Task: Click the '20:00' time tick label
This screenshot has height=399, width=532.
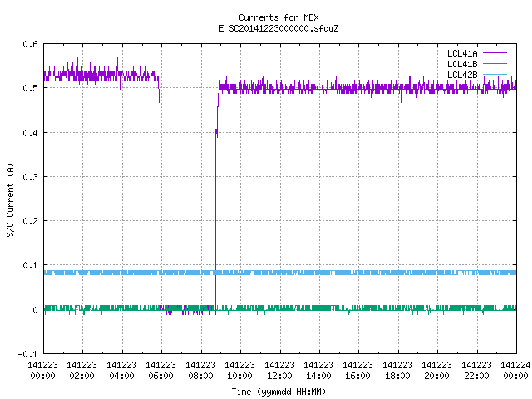Action: 436,376
